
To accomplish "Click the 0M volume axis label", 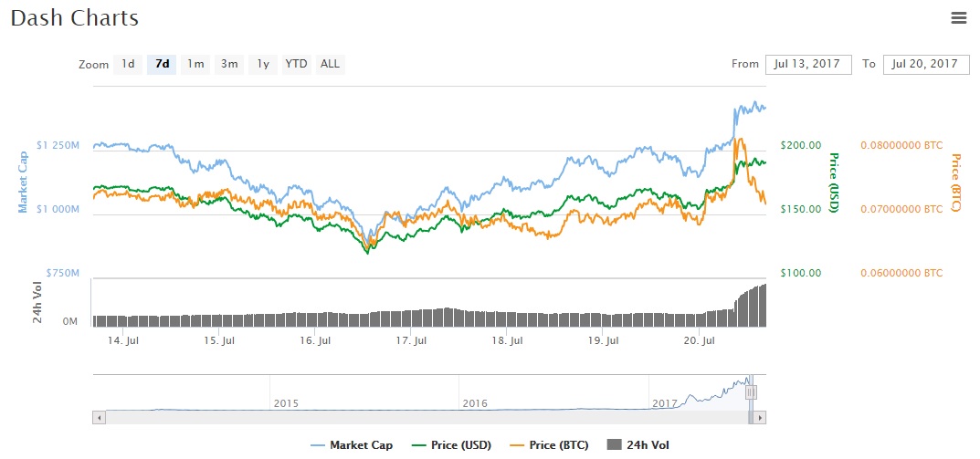I will [69, 322].
